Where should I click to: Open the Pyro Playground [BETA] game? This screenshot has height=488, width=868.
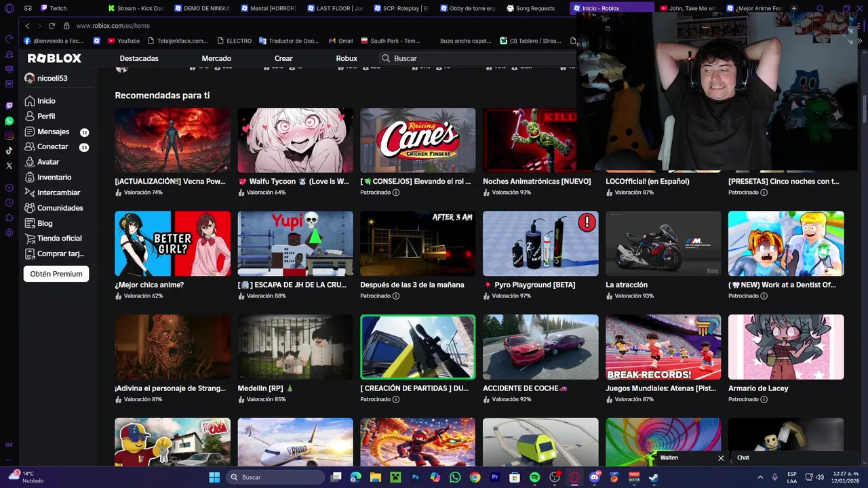pyautogui.click(x=540, y=243)
